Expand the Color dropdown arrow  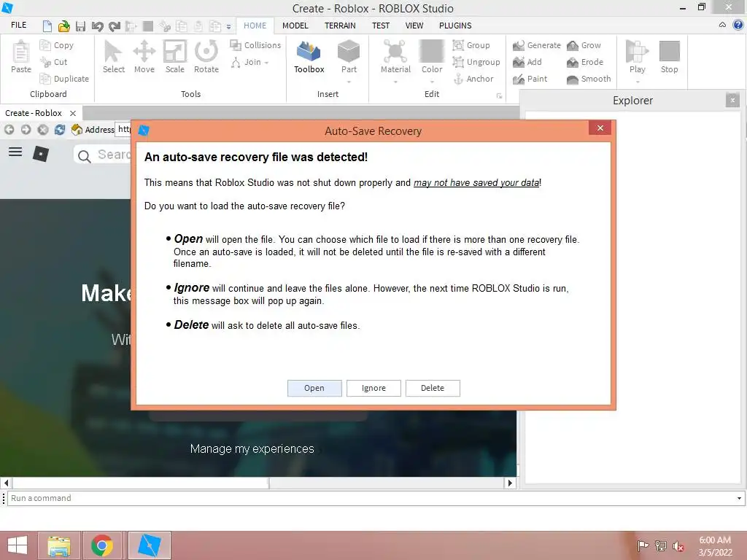coord(432,82)
